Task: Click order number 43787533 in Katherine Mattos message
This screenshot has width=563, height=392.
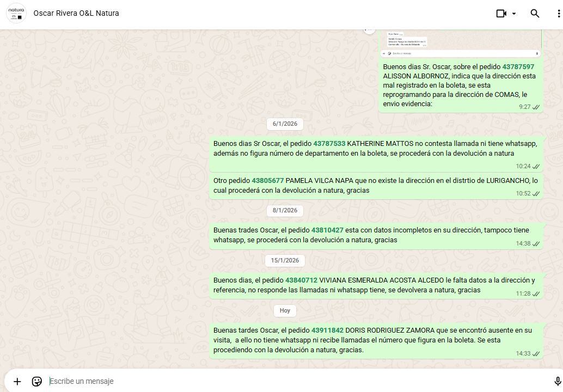Action: click(329, 144)
